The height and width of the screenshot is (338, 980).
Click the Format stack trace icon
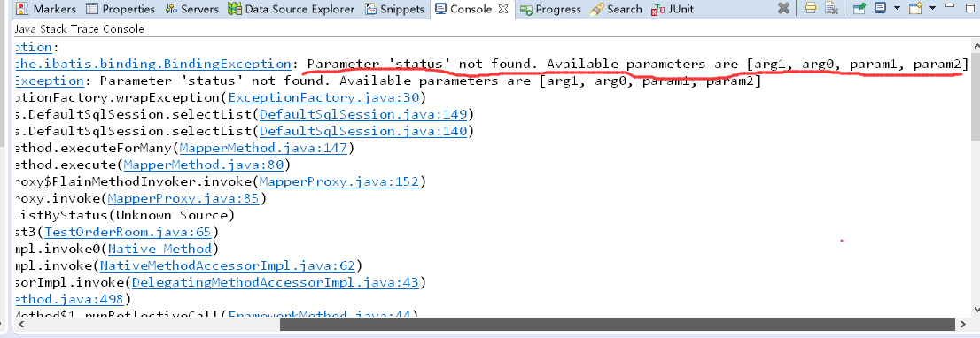tap(810, 9)
